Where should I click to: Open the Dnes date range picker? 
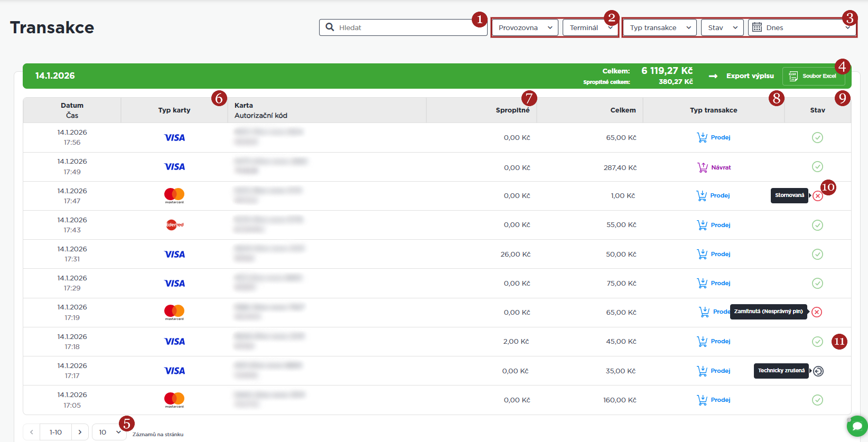(801, 27)
